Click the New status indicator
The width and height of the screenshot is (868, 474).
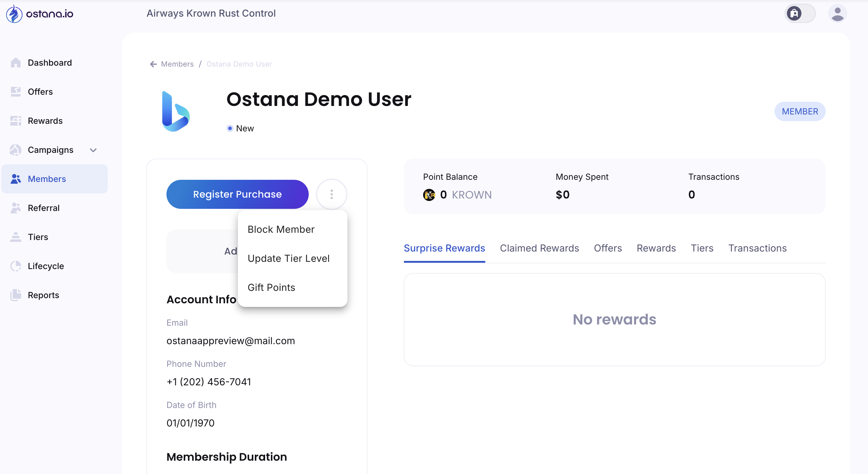pyautogui.click(x=240, y=128)
